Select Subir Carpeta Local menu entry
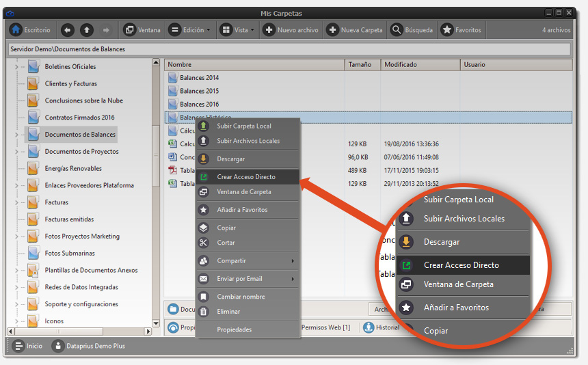This screenshot has height=365, width=588. click(x=248, y=126)
